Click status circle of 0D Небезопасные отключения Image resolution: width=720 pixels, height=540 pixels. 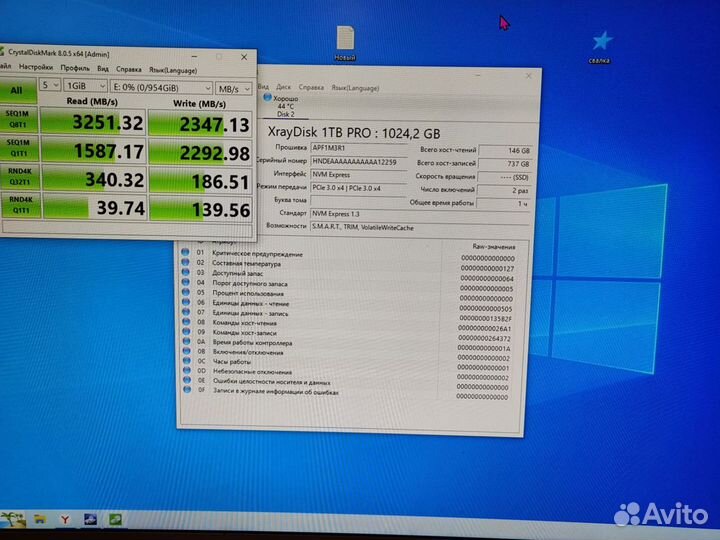point(187,371)
